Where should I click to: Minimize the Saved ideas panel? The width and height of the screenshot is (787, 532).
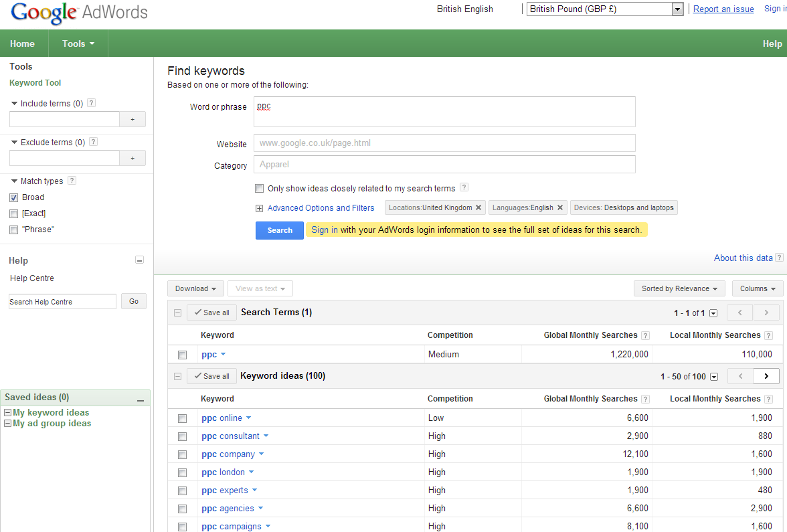(141, 399)
